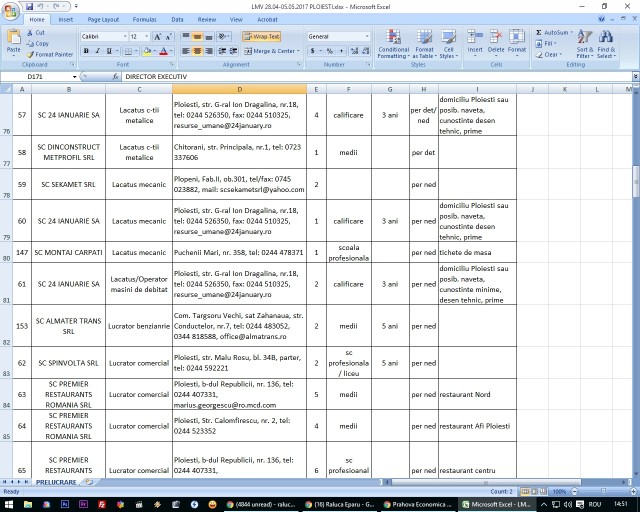Viewport: 640px width, 512px height.
Task: Open Conditional Formatting menu
Action: pyautogui.click(x=393, y=44)
